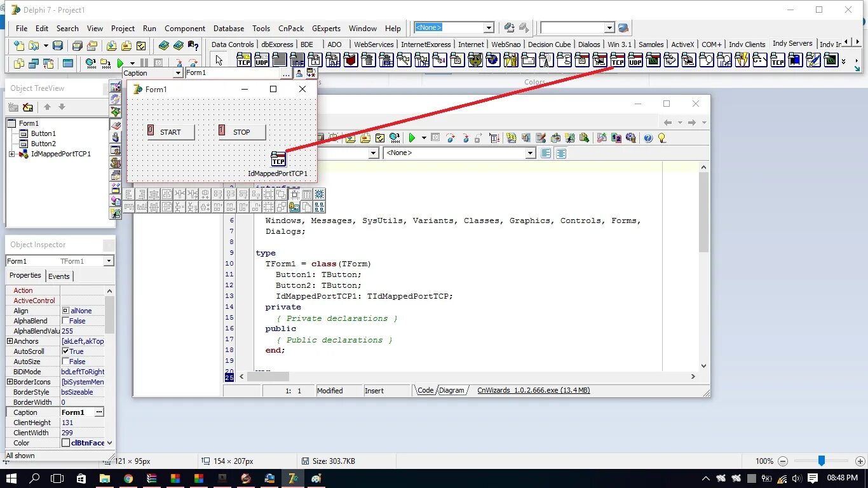Select first UDP server component in palette
The image size is (868, 488).
[261, 60]
